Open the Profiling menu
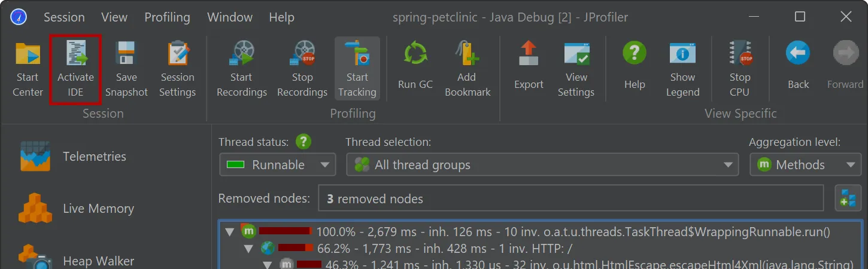 pos(167,17)
